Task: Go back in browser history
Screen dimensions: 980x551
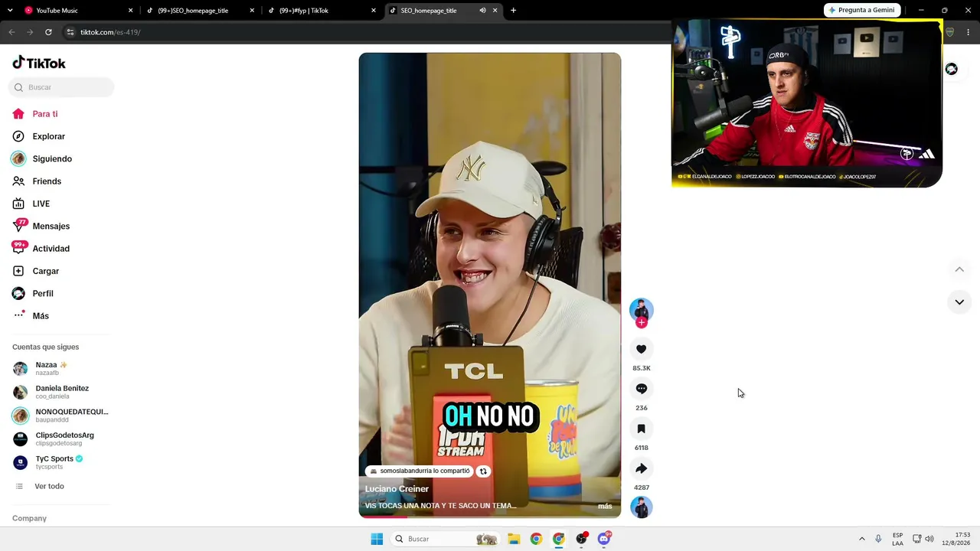Action: [x=11, y=32]
